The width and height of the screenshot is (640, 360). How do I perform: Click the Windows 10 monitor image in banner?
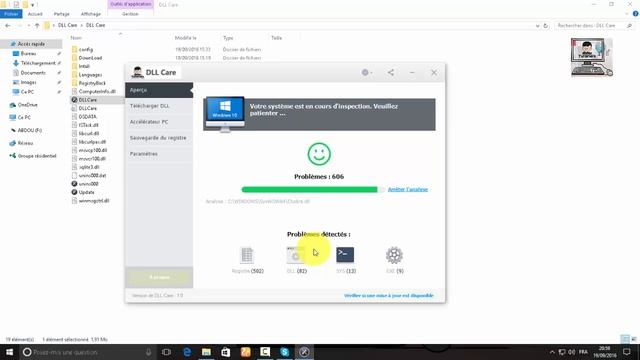click(225, 114)
